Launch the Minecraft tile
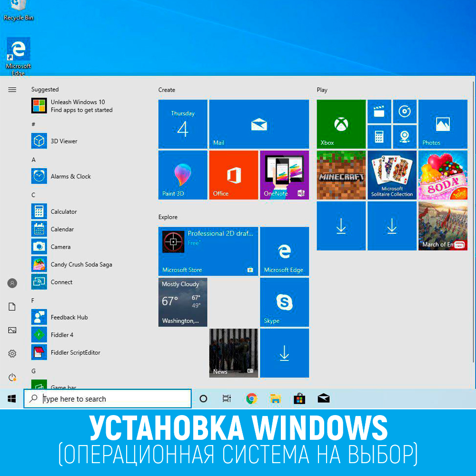The height and width of the screenshot is (476, 476). coord(341,175)
